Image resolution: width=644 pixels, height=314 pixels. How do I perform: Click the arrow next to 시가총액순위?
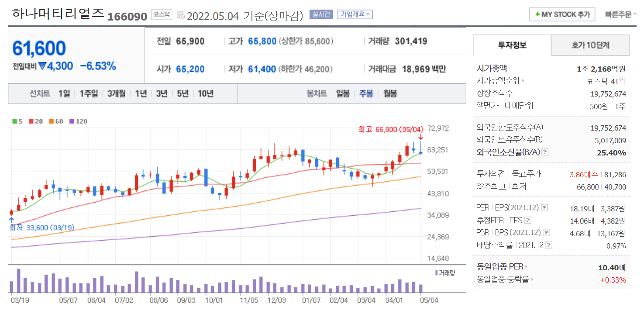523,81
